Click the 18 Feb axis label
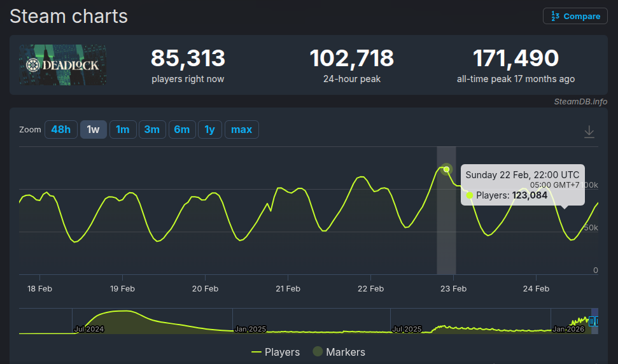 39,289
